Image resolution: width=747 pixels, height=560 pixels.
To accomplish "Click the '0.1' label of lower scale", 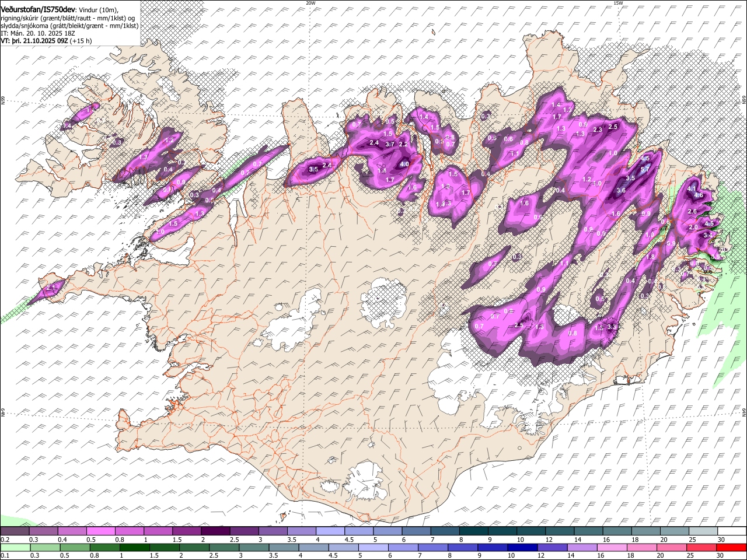I will (x=4, y=555).
